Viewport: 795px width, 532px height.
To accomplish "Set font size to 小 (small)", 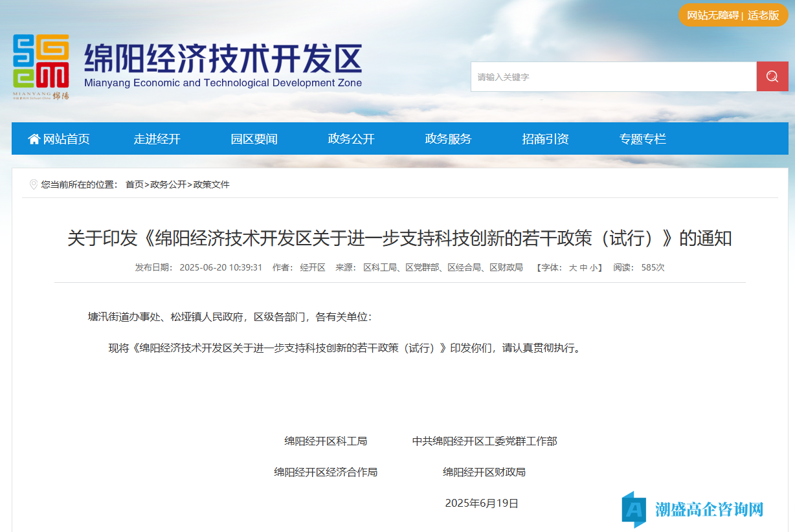I will point(594,268).
